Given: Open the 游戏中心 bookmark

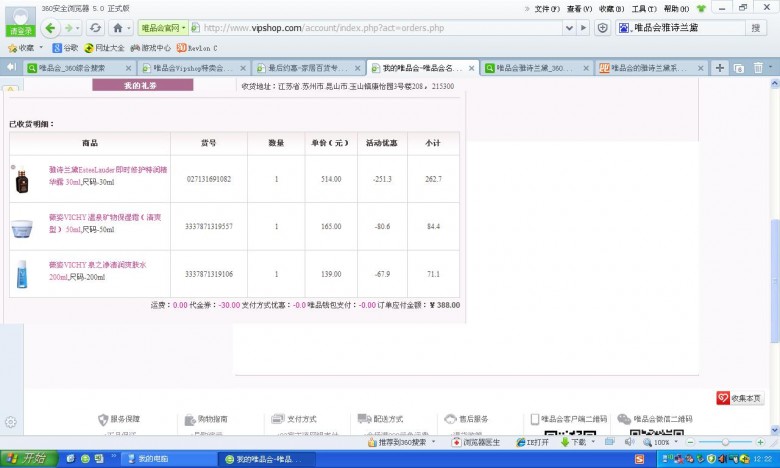Looking at the screenshot, I should pyautogui.click(x=150, y=48).
